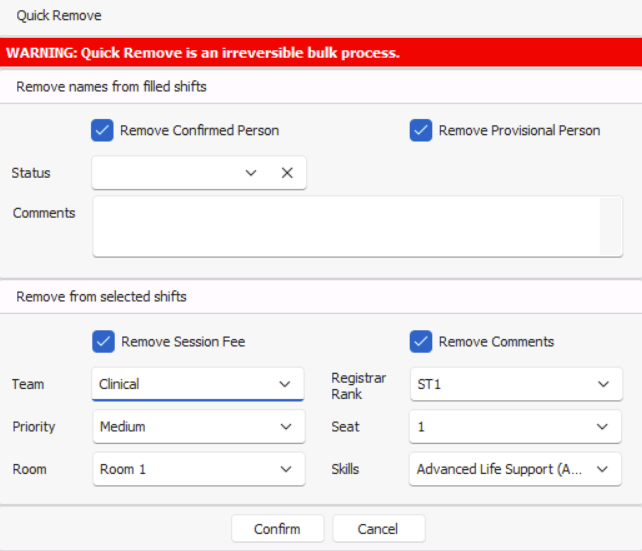Select the Remove names from filled shifts header

pyautogui.click(x=111, y=87)
